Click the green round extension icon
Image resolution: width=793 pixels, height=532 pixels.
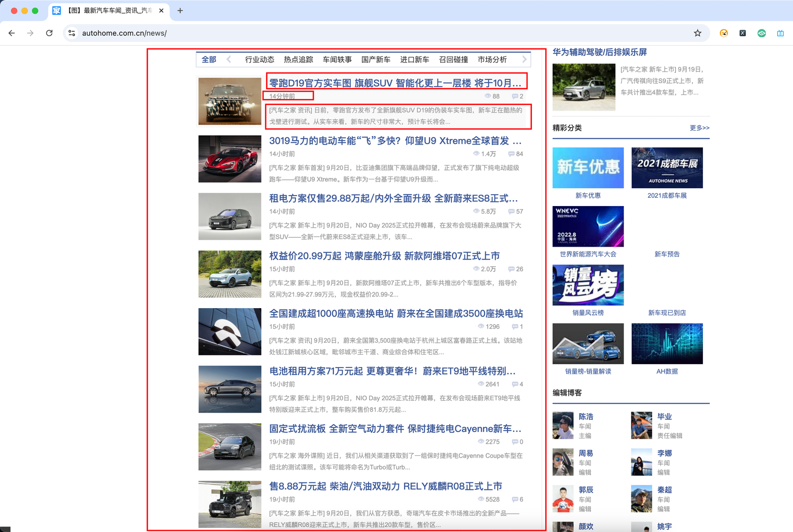click(x=761, y=33)
